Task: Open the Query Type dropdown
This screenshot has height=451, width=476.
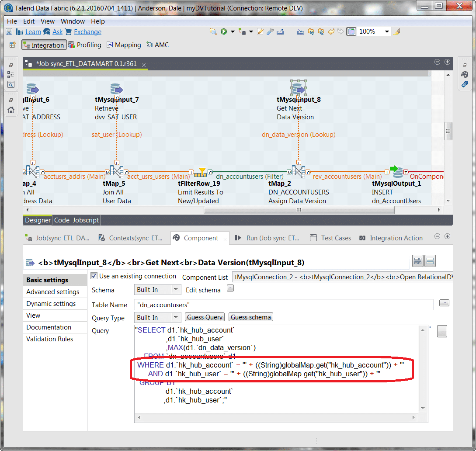Action: [x=157, y=318]
